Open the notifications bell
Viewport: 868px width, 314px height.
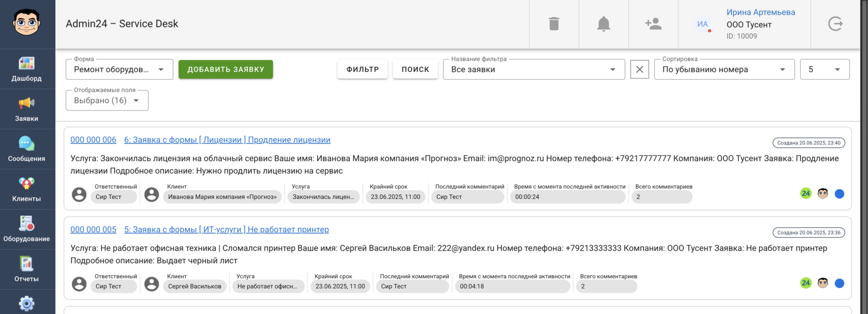603,24
